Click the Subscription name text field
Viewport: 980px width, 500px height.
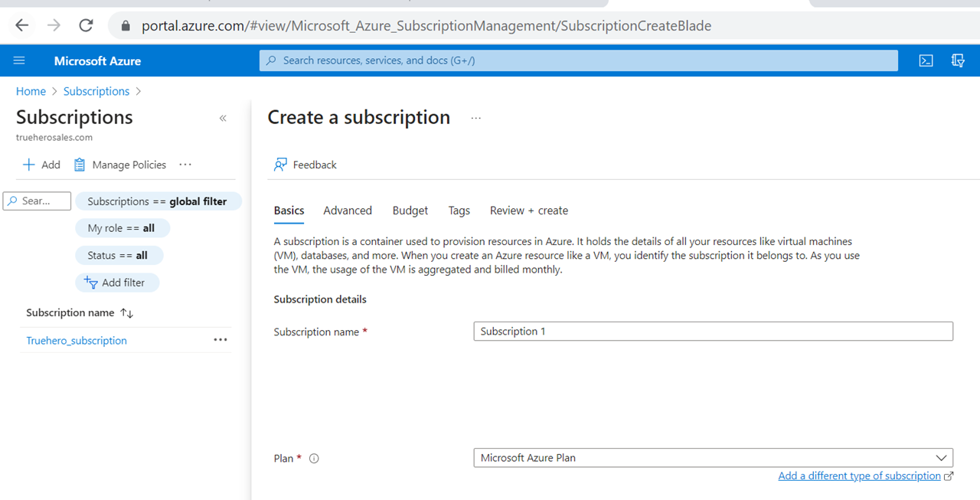[x=712, y=332]
